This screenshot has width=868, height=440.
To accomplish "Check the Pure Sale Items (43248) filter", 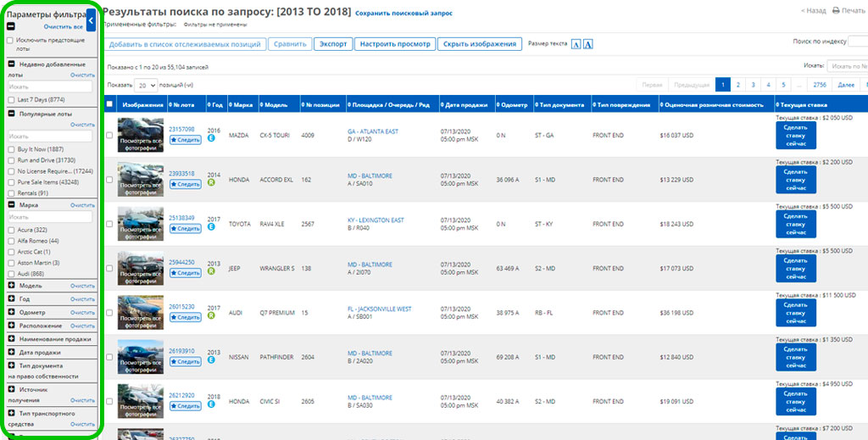I will pos(12,182).
